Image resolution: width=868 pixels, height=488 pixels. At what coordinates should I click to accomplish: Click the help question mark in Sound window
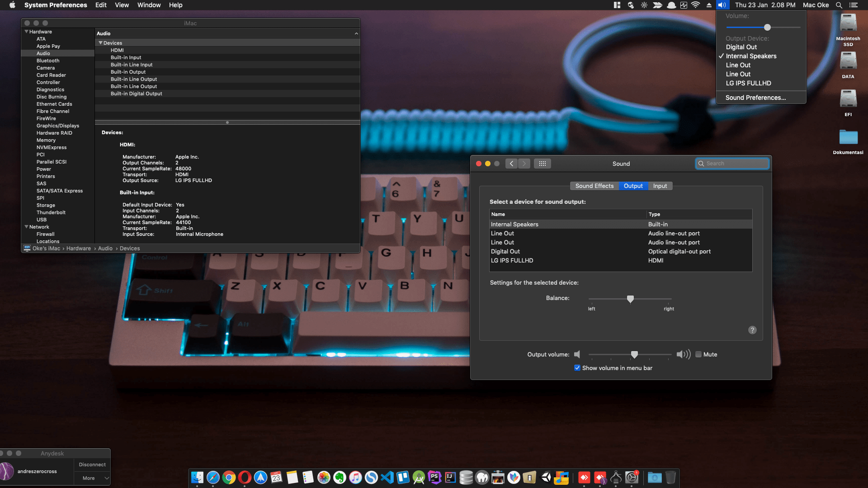(x=752, y=330)
